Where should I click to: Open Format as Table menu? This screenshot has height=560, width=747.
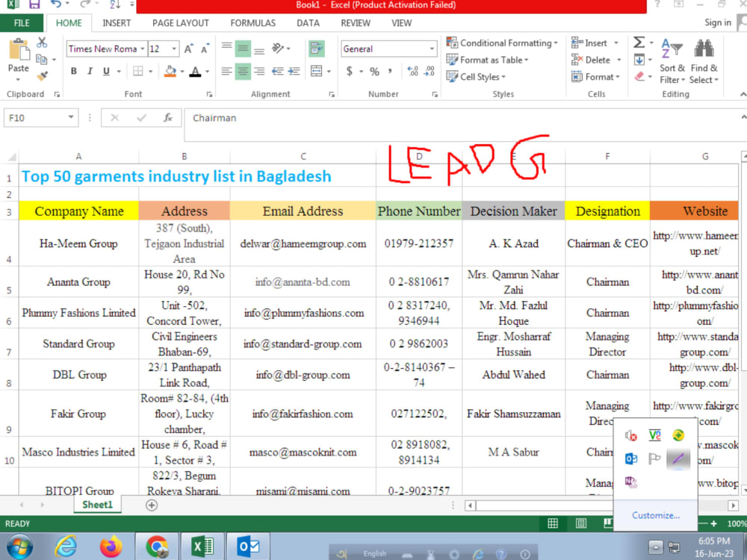pyautogui.click(x=487, y=60)
